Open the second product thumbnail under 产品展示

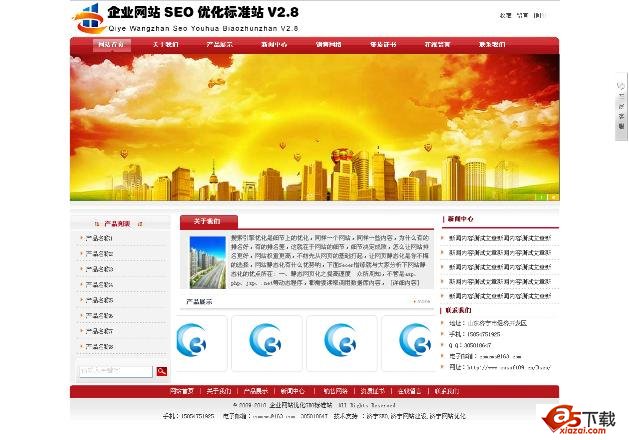point(266,343)
